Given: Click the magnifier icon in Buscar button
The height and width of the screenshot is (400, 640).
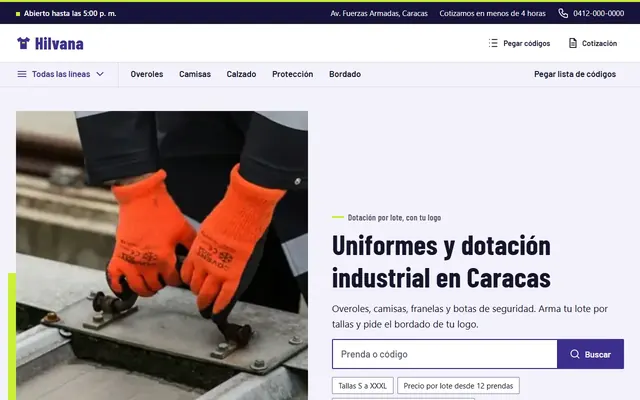Looking at the screenshot, I should click(x=575, y=354).
